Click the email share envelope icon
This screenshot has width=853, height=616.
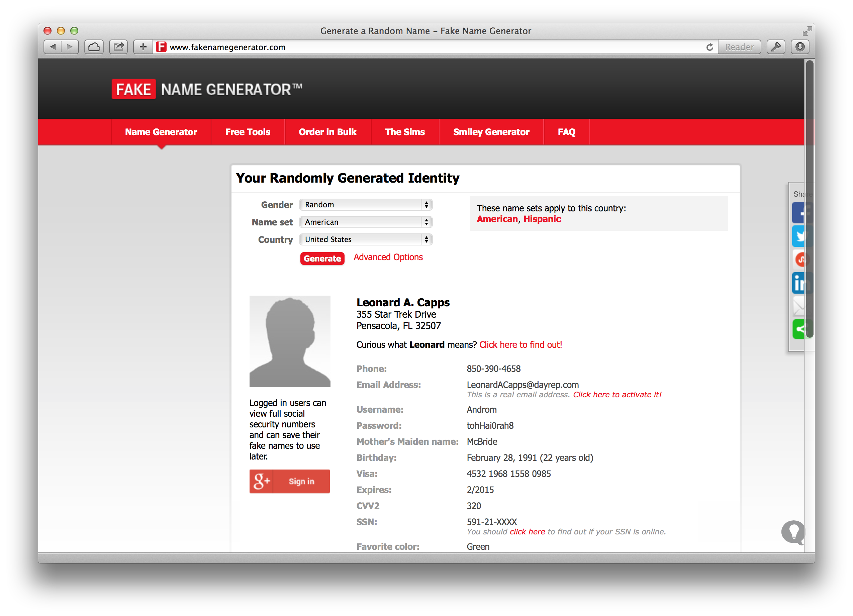[x=799, y=306]
